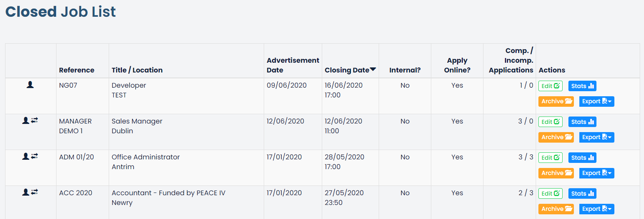Edit the Sales Manager job

click(550, 122)
